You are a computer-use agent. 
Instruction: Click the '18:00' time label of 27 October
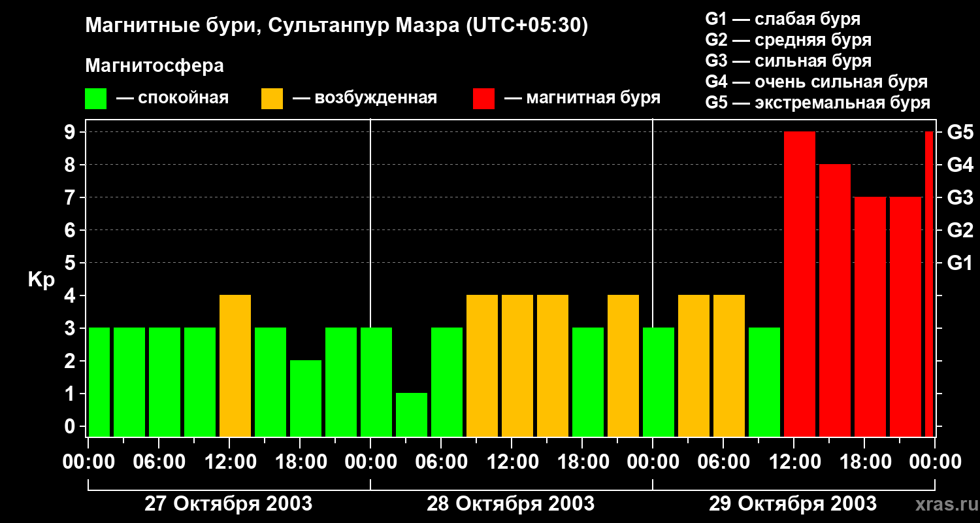[x=300, y=462]
